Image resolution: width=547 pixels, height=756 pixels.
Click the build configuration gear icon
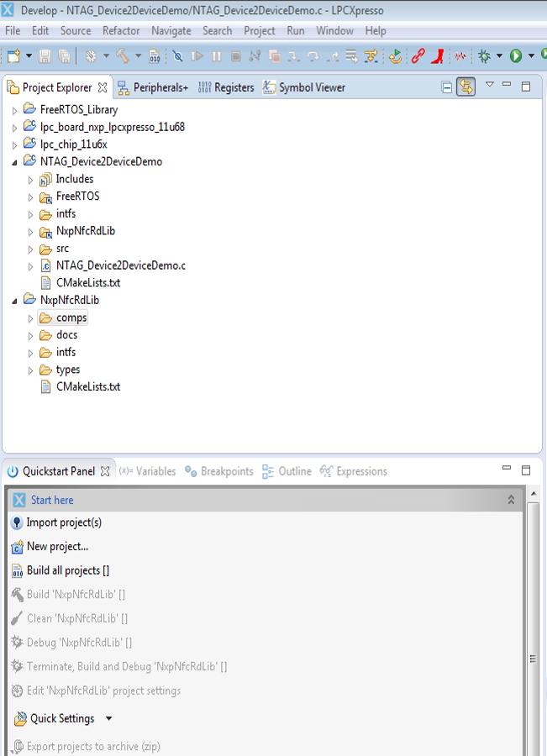point(91,56)
